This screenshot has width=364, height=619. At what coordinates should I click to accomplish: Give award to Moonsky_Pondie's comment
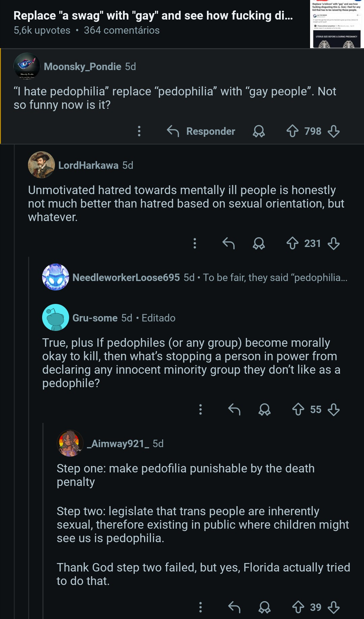[259, 131]
